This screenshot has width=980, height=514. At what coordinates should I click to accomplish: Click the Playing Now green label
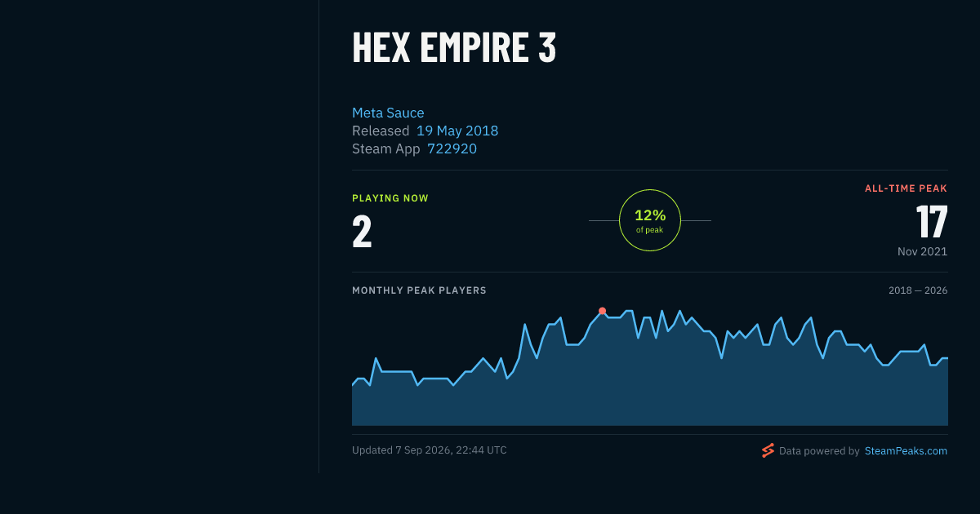click(x=390, y=198)
